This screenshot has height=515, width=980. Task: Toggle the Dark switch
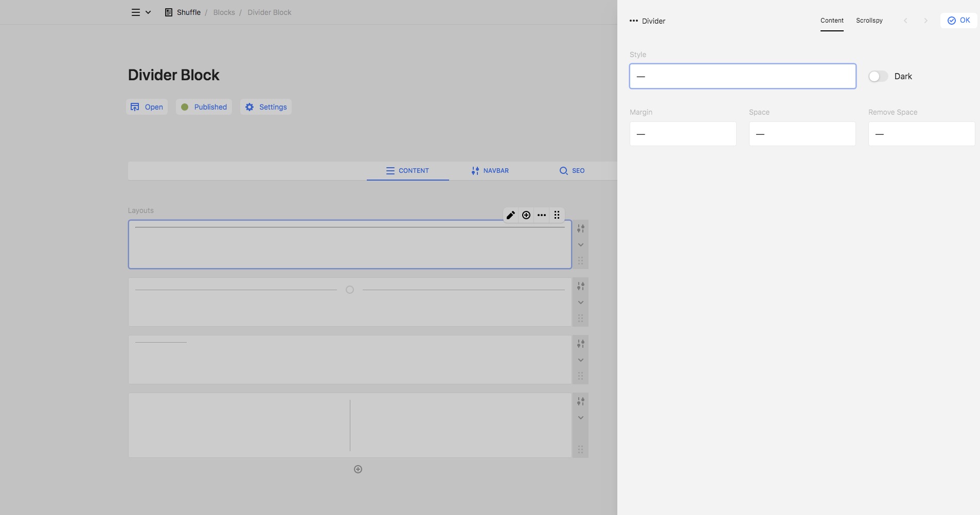pyautogui.click(x=878, y=76)
